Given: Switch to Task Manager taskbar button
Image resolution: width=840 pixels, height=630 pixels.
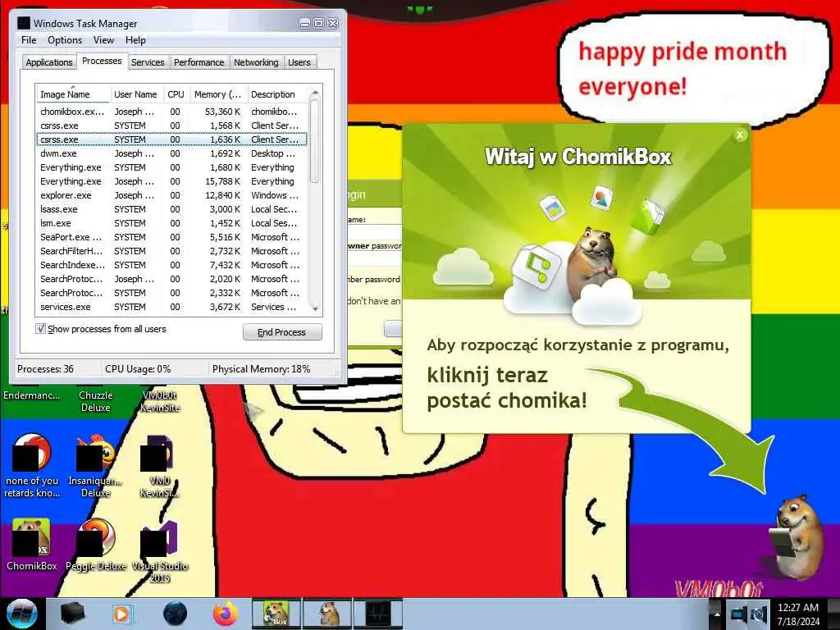Looking at the screenshot, I should pyautogui.click(x=378, y=614).
